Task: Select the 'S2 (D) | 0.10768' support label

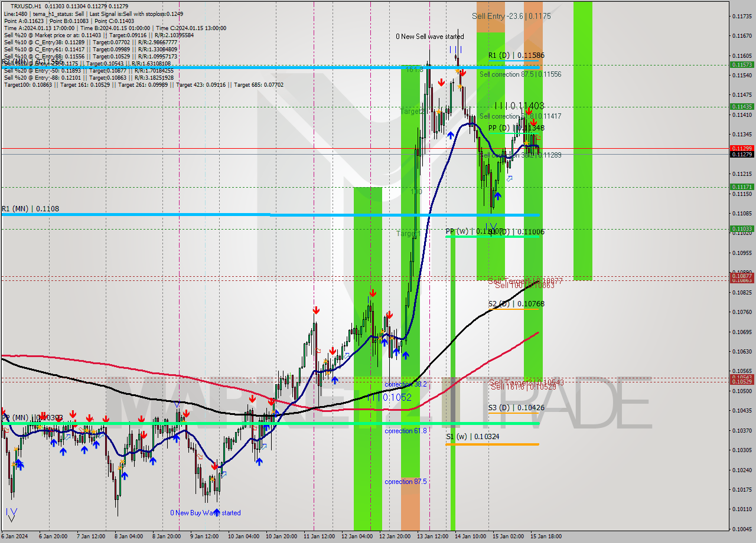Action: (x=516, y=304)
